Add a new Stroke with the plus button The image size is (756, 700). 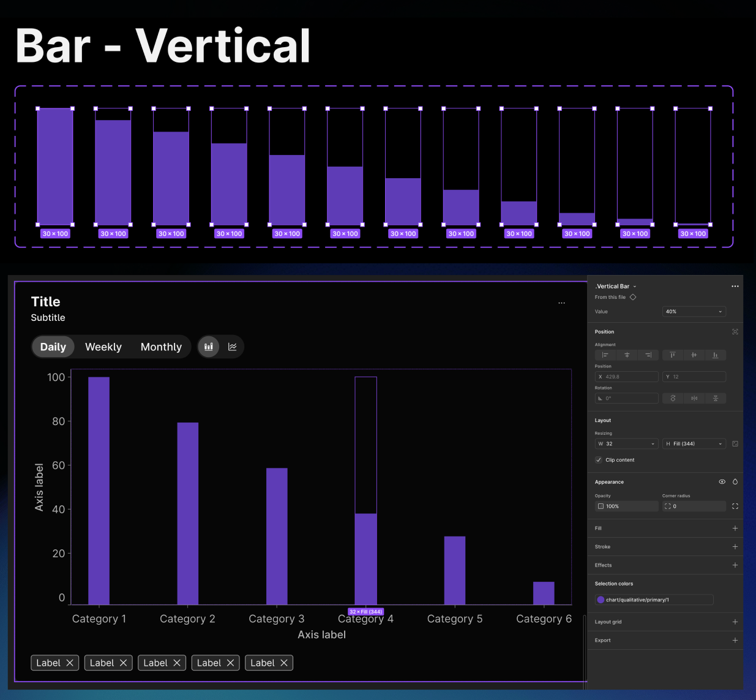735,546
